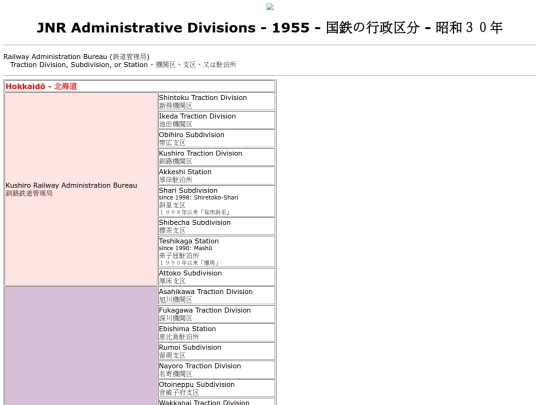Select the Attoko Subdivision row
The width and height of the screenshot is (540, 405).
(216, 277)
